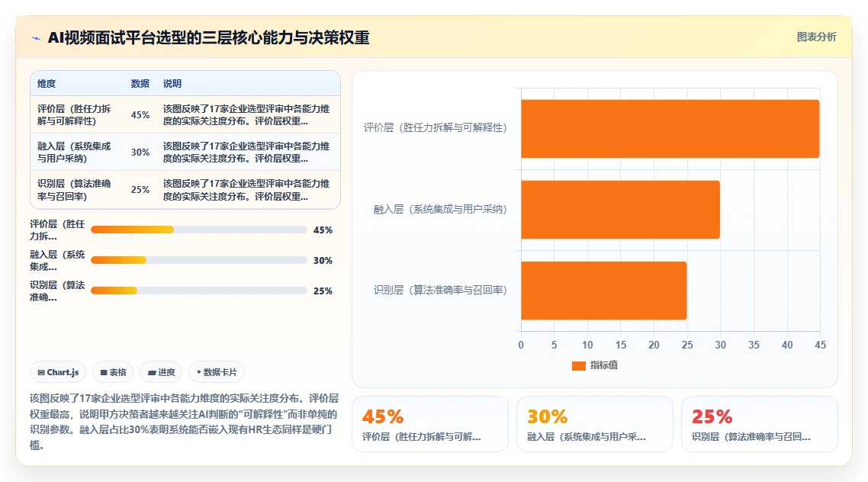The width and height of the screenshot is (868, 482).
Task: Select the 数据卡片 tag chip
Action: 217,372
